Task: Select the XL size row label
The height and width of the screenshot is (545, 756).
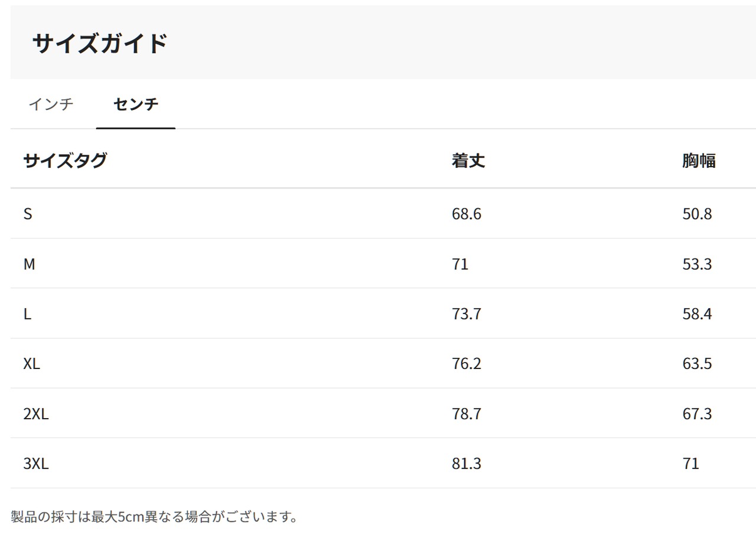Action: (x=32, y=364)
